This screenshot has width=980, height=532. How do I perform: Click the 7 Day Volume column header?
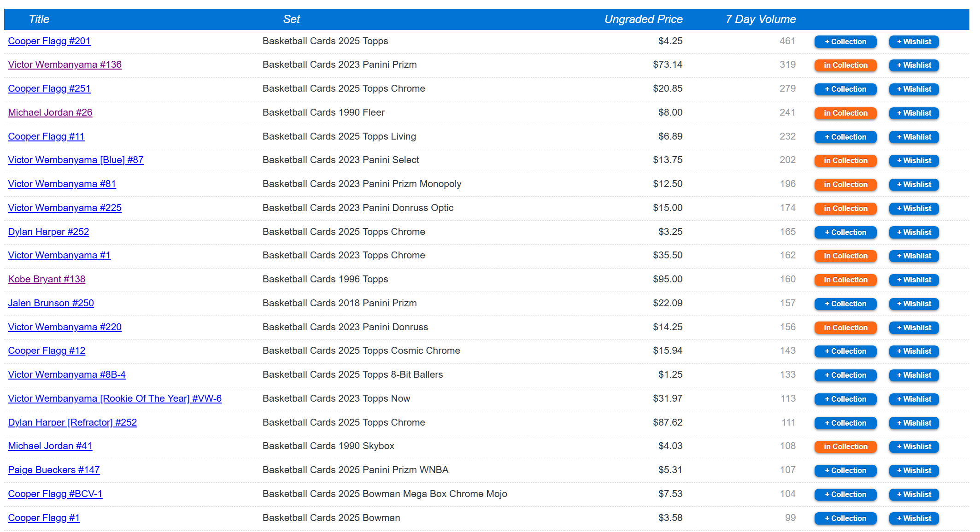pos(761,19)
